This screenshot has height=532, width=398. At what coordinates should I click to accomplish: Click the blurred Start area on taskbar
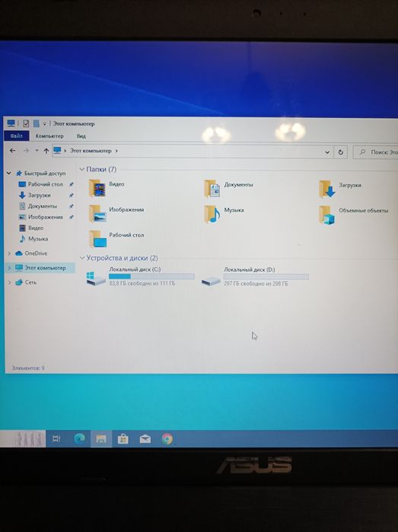pos(23,438)
